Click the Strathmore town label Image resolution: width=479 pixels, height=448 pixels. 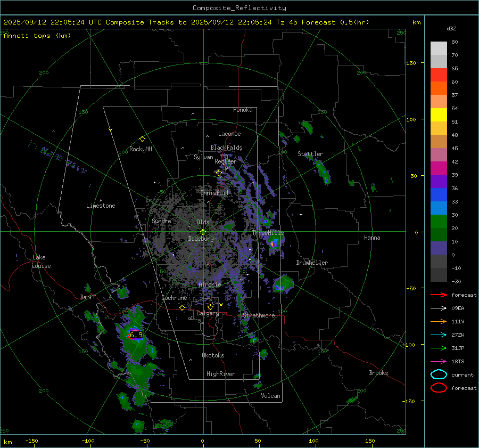point(259,315)
